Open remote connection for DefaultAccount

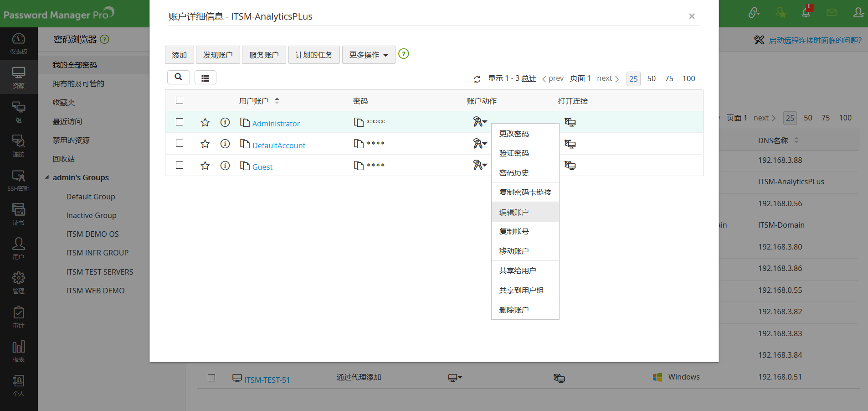[570, 144]
